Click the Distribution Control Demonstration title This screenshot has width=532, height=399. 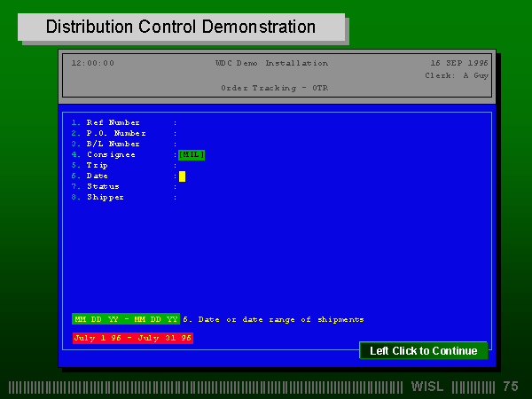pos(181,27)
